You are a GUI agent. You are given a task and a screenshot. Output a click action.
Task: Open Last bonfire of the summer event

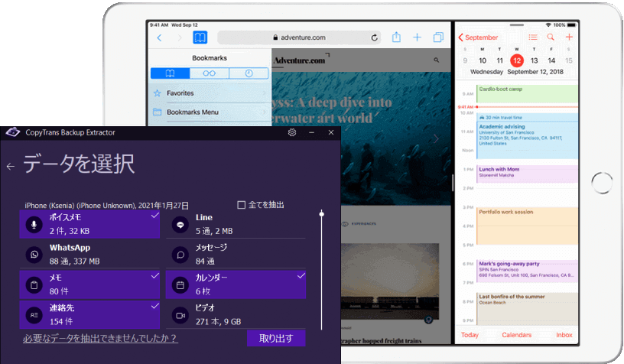(527, 309)
